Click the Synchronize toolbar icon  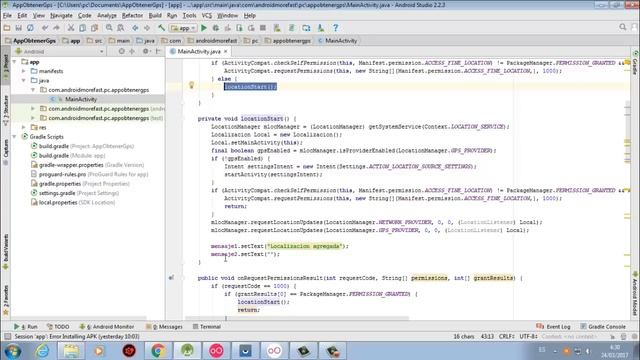[x=30, y=28]
